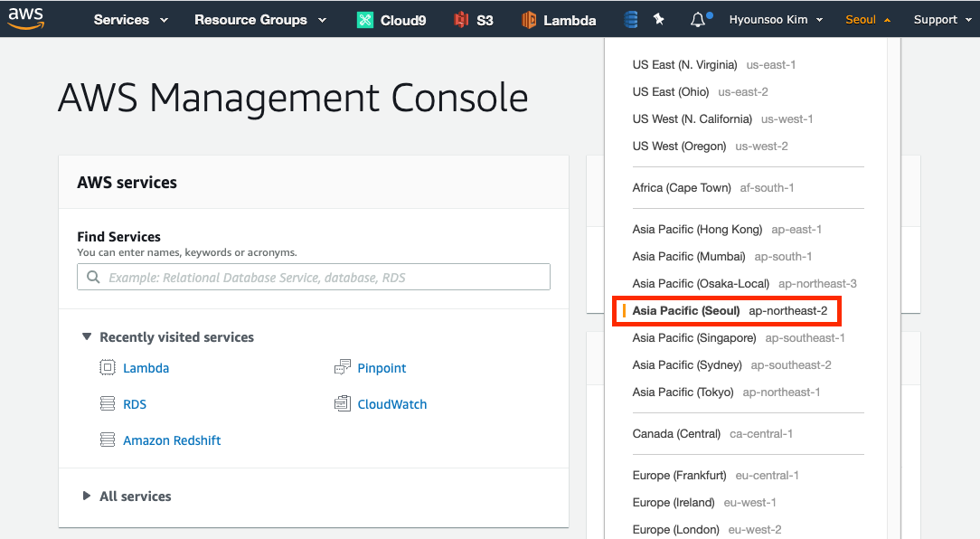Viewport: 980px width, 539px height.
Task: Click the search magnifier icon
Action: click(x=93, y=277)
